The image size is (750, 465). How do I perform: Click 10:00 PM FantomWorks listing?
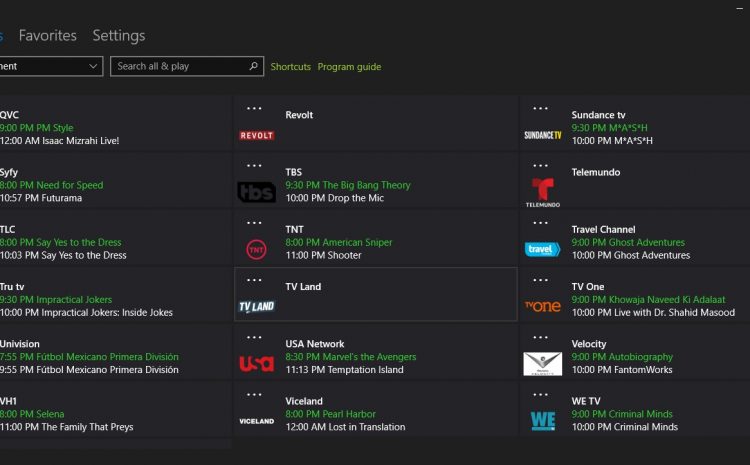coord(622,370)
